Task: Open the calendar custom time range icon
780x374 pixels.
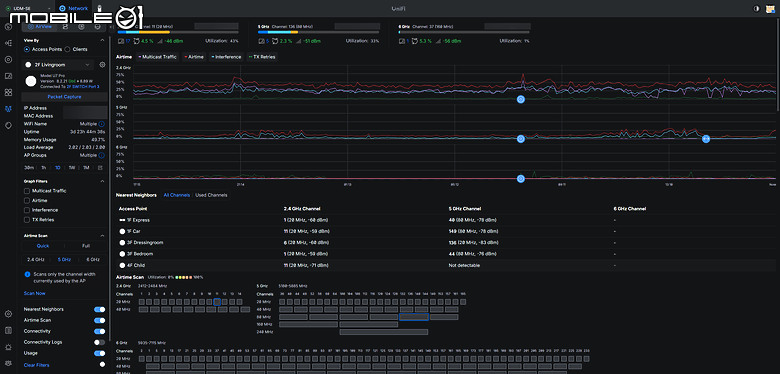Action: [101, 168]
